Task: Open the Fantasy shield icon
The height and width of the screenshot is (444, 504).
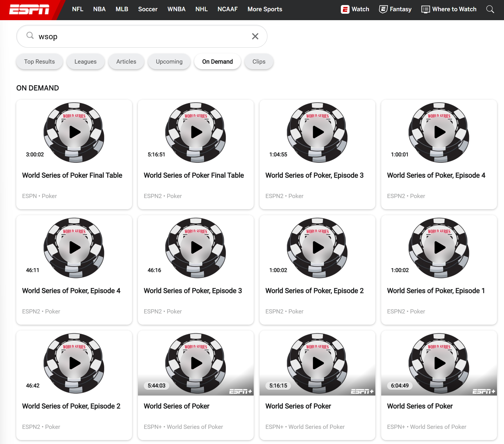Action: (x=383, y=9)
